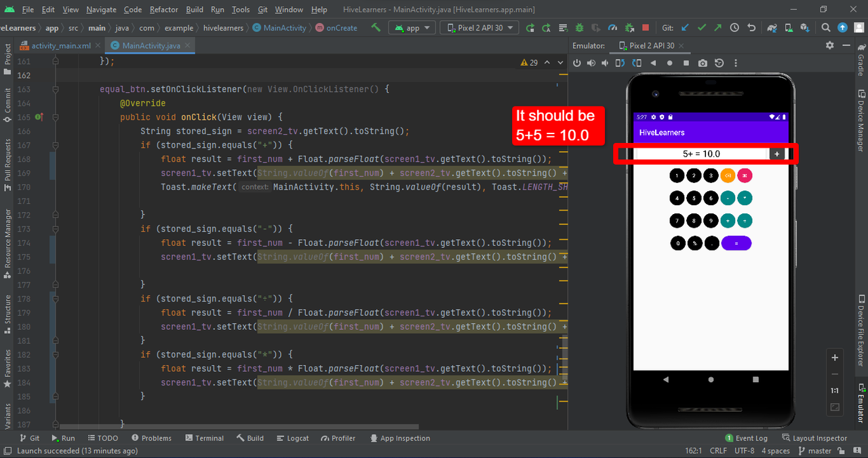Open emulator extended controls three-dot menu

(x=735, y=62)
